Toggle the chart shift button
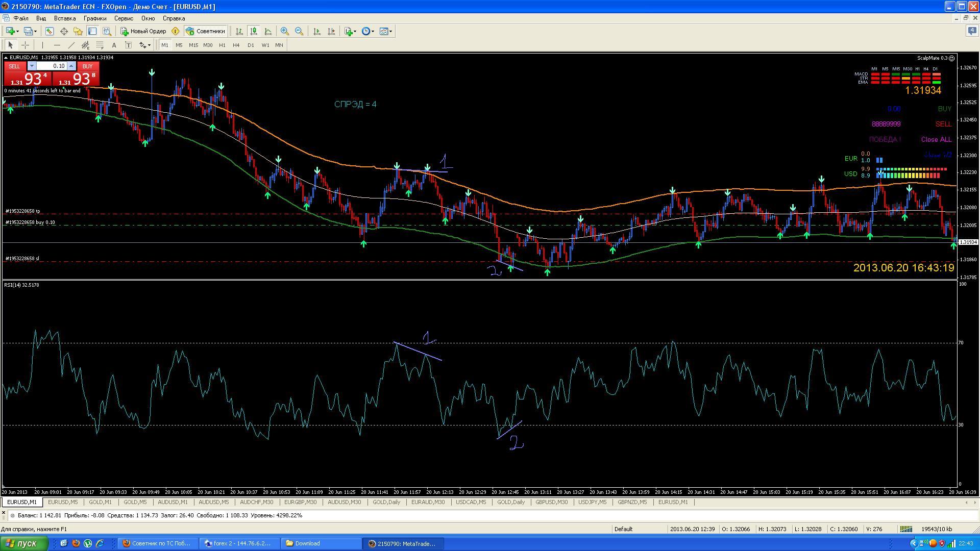The image size is (980, 551). (x=331, y=31)
